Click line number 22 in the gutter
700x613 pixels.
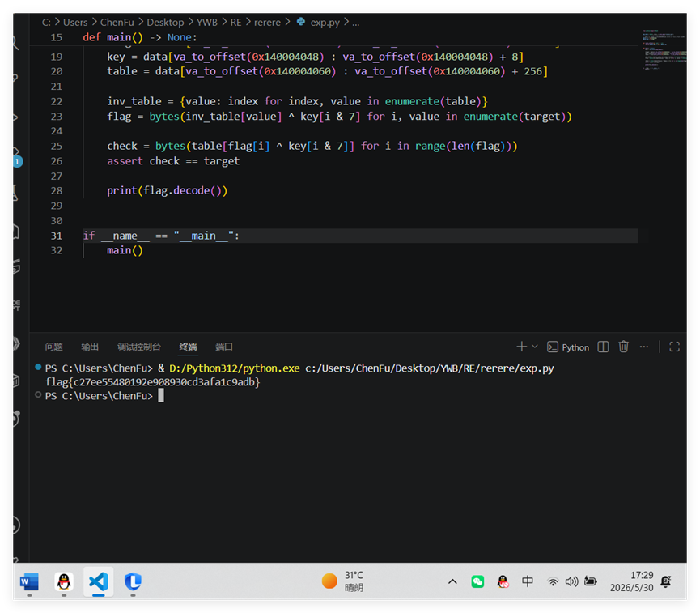[x=57, y=101]
